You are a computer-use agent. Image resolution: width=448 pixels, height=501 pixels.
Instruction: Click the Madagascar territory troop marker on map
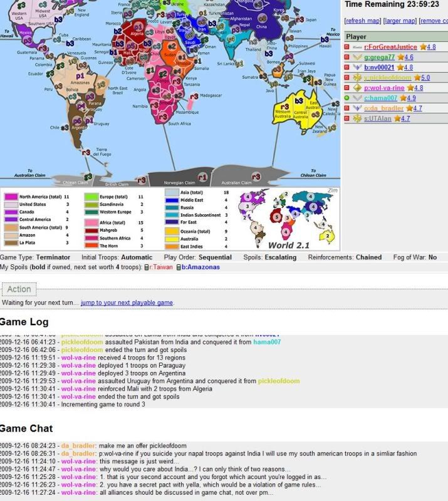click(194, 96)
